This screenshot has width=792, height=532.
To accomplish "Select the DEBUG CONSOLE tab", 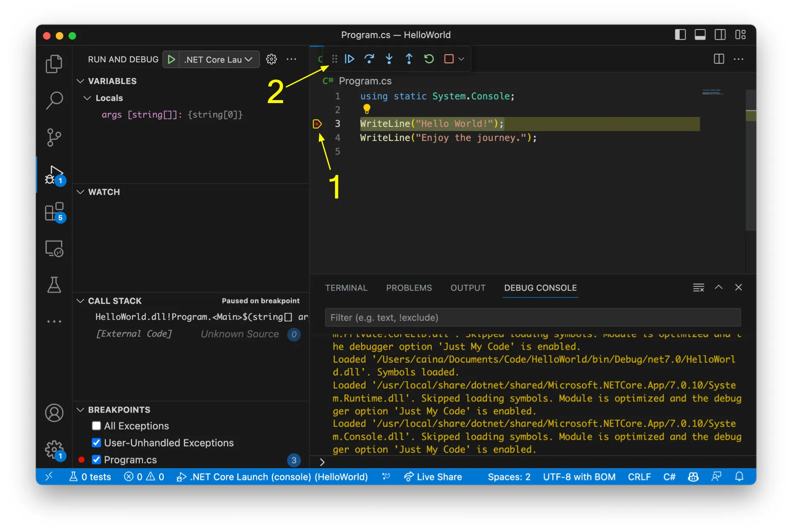I will coord(541,288).
